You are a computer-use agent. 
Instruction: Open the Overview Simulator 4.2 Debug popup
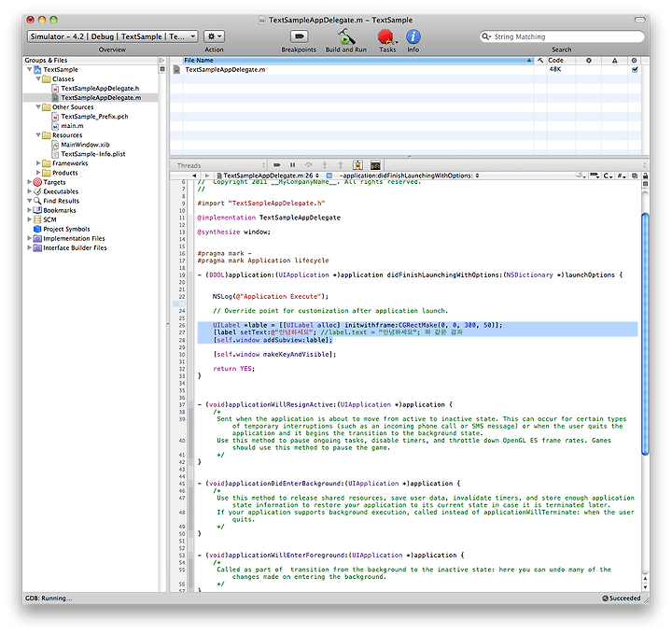[x=112, y=36]
